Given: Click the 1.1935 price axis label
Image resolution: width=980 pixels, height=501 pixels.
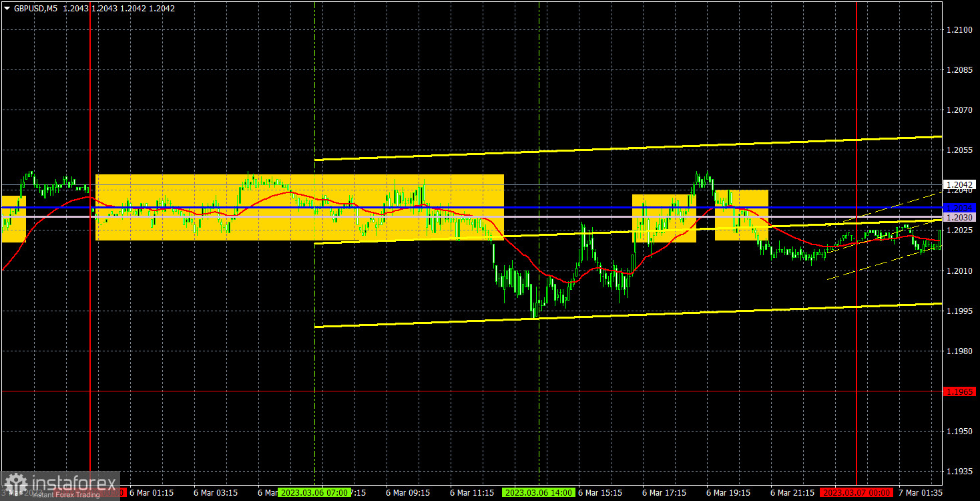Looking at the screenshot, I should click(x=959, y=471).
